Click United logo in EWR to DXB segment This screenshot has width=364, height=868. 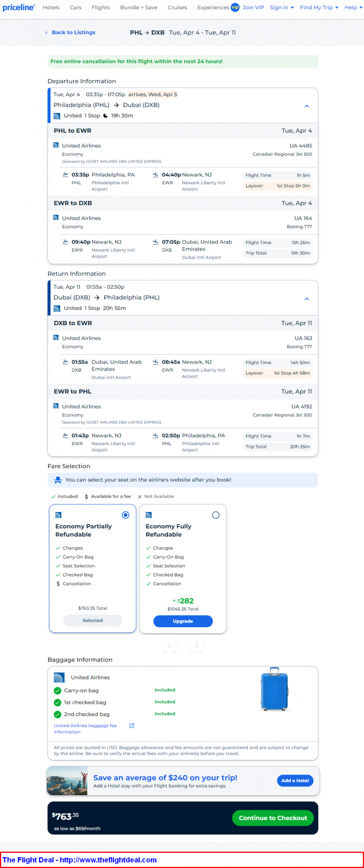click(x=56, y=218)
